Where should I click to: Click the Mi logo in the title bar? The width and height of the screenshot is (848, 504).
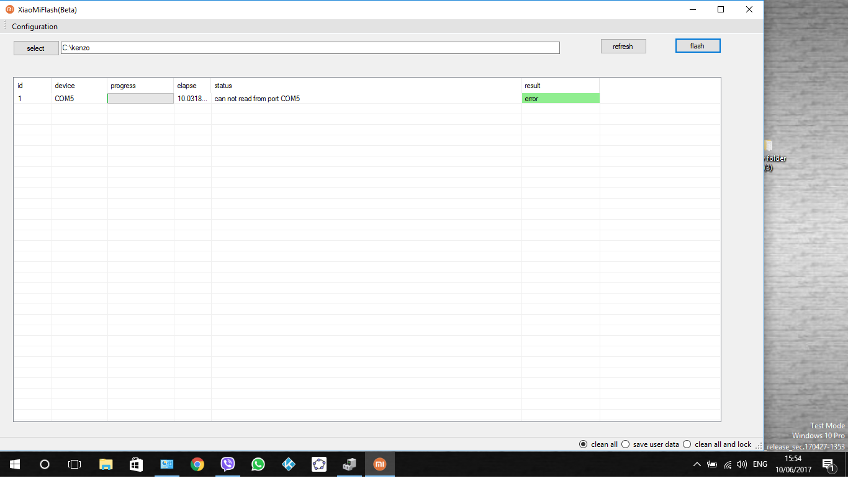[x=10, y=9]
